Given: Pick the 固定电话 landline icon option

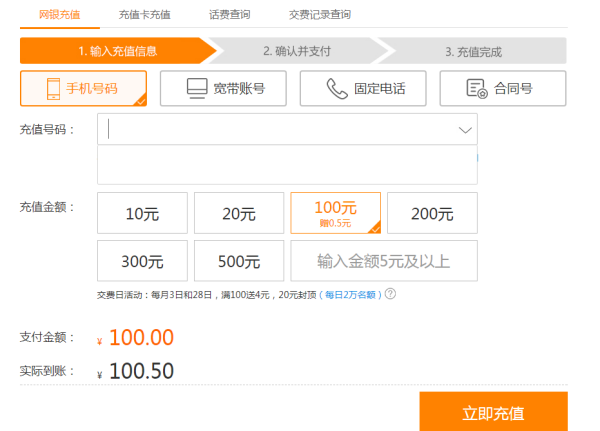Looking at the screenshot, I should pyautogui.click(x=363, y=88).
